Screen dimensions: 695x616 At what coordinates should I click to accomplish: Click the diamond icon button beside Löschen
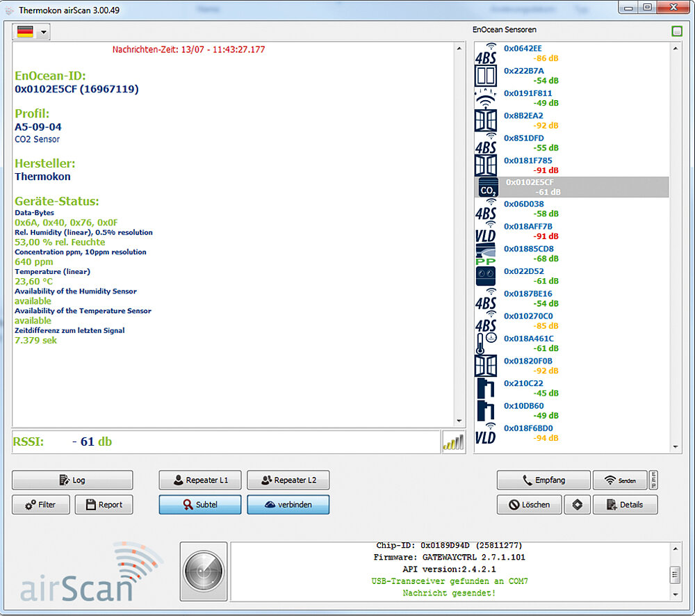point(577,505)
